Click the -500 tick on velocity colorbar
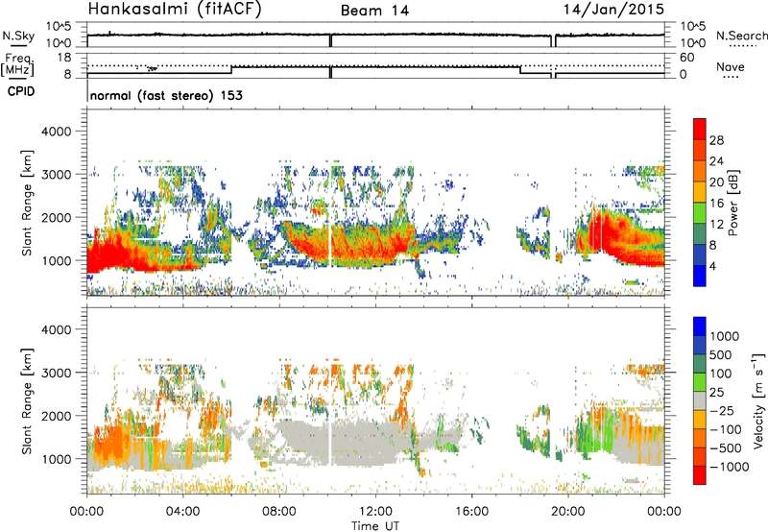The image size is (768, 532). [726, 447]
